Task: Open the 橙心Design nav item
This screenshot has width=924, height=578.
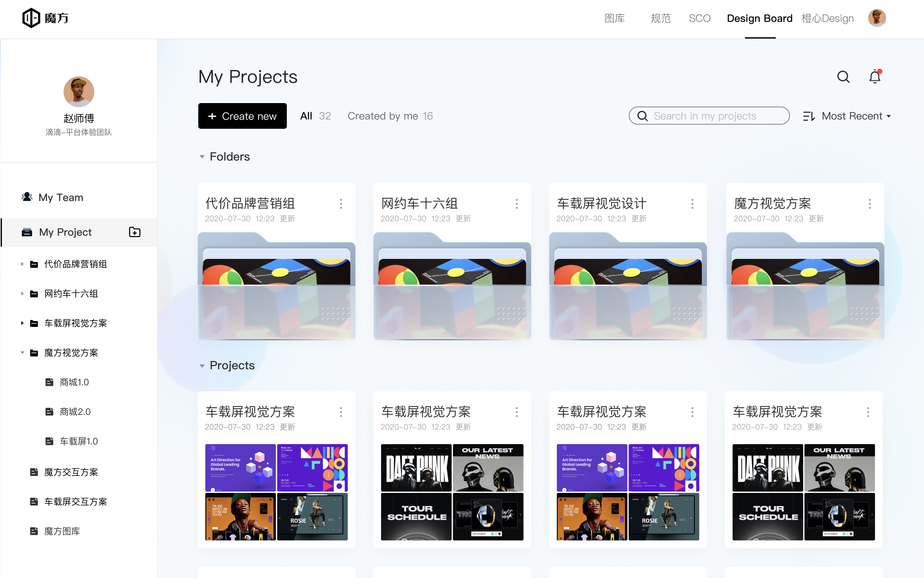Action: [827, 18]
